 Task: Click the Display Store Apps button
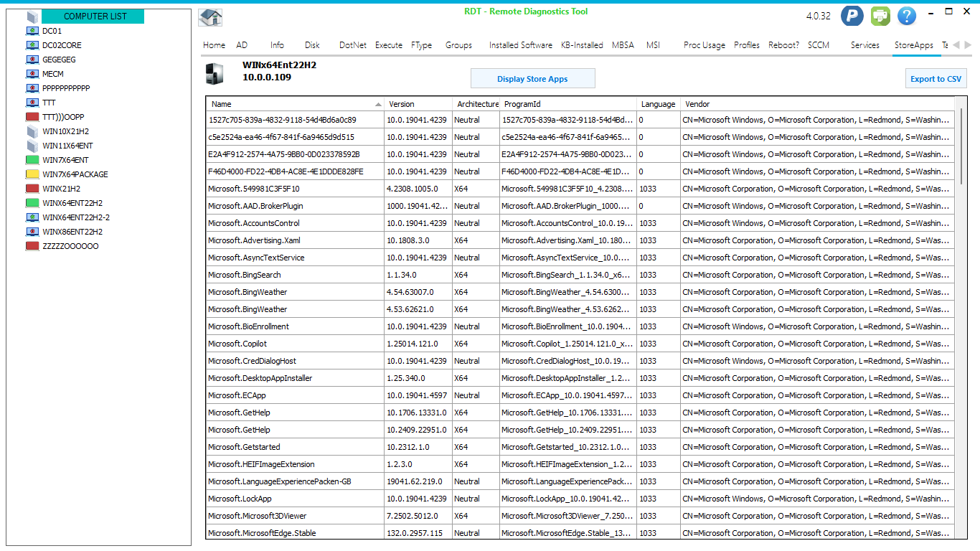tap(532, 79)
